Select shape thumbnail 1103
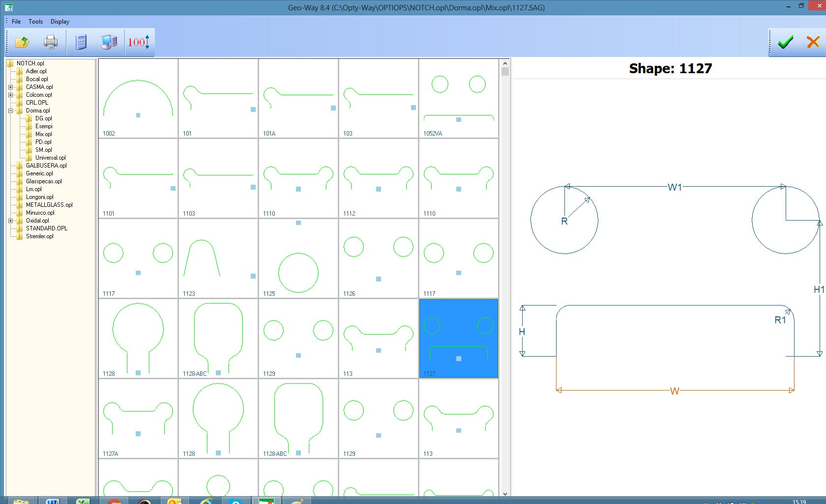The height and width of the screenshot is (504, 826). click(x=218, y=178)
